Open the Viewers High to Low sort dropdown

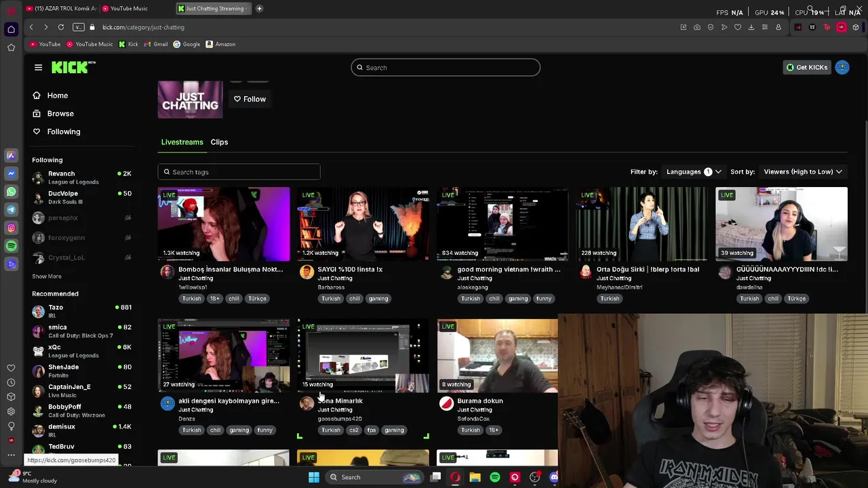click(802, 171)
